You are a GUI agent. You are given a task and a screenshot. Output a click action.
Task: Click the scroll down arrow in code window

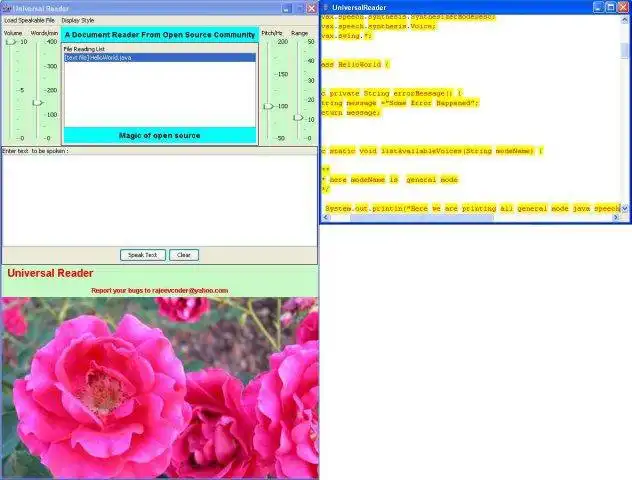click(x=624, y=208)
